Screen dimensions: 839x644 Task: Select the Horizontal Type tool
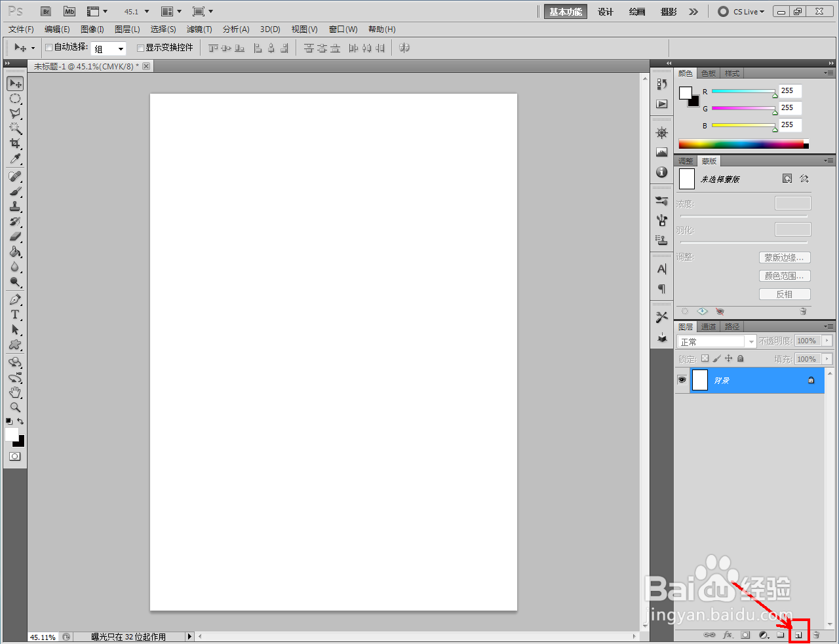(15, 314)
